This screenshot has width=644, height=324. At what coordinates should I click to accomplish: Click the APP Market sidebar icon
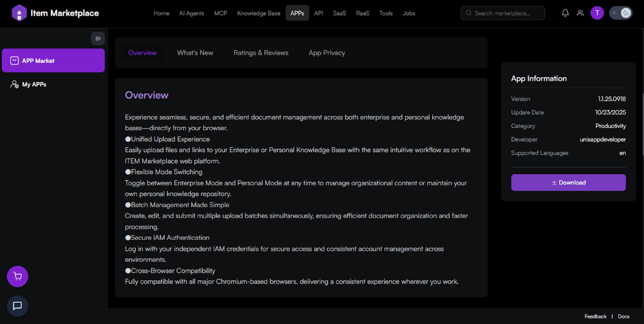[14, 61]
